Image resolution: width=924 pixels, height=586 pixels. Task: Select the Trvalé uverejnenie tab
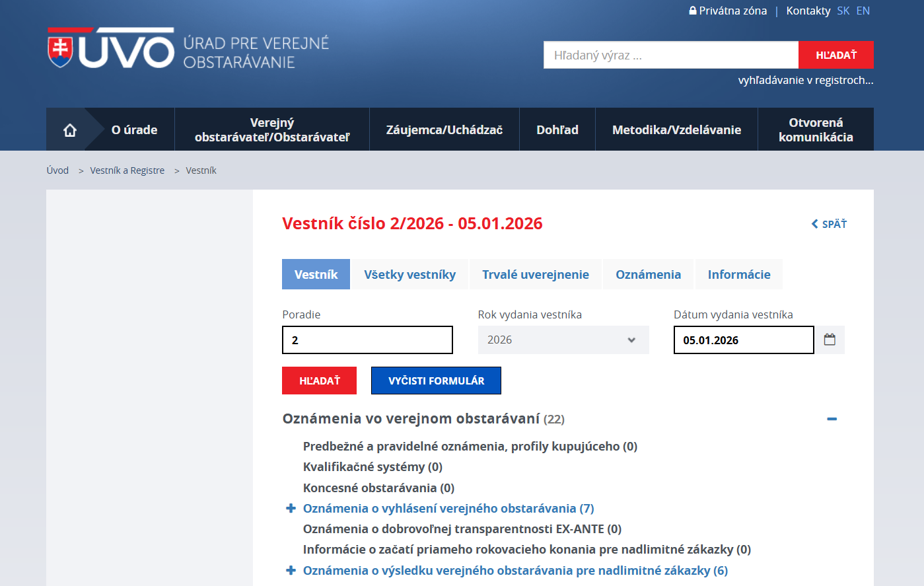(535, 274)
